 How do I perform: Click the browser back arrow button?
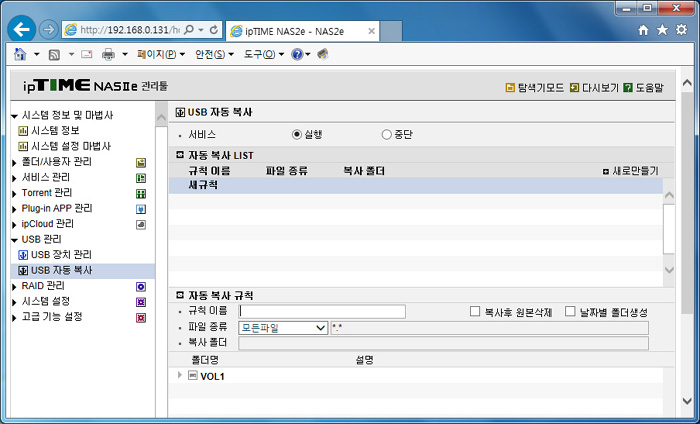(x=22, y=29)
